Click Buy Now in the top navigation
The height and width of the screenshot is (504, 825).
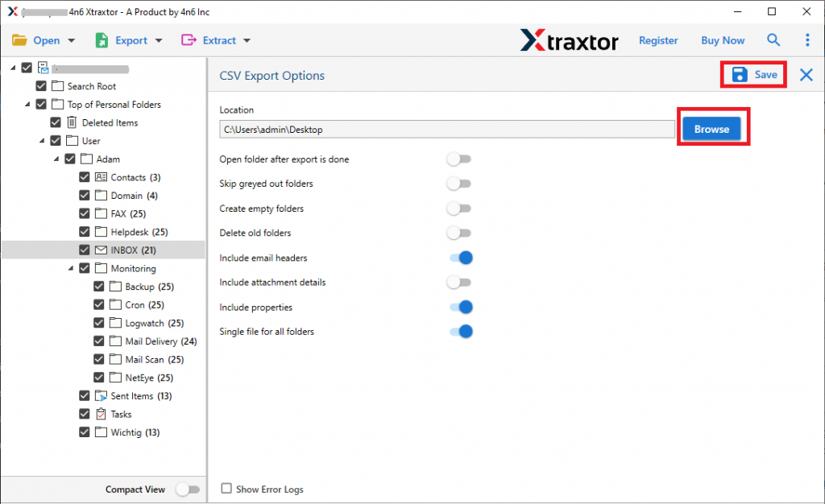[x=723, y=39]
